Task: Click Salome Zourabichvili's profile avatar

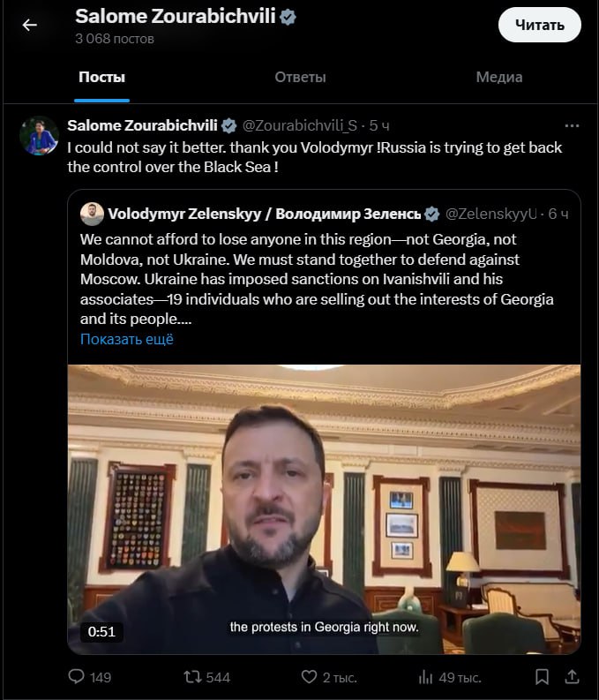Action: tap(39, 136)
